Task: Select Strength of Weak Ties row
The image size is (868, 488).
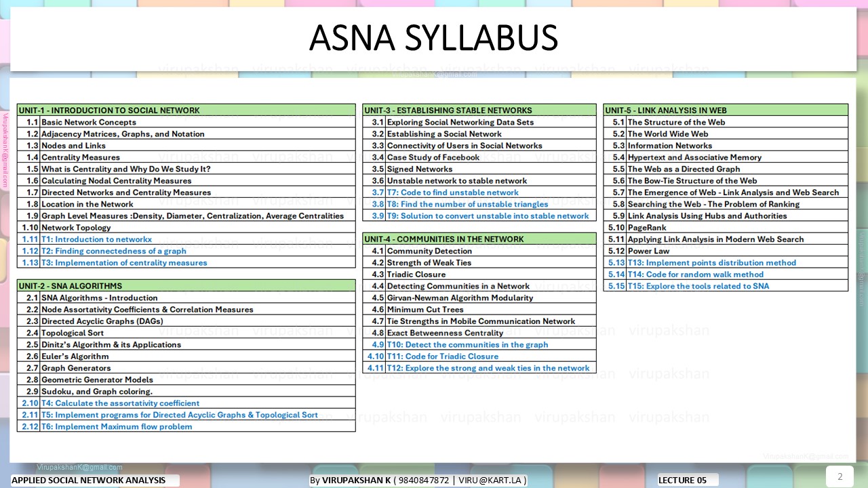Action: point(479,262)
